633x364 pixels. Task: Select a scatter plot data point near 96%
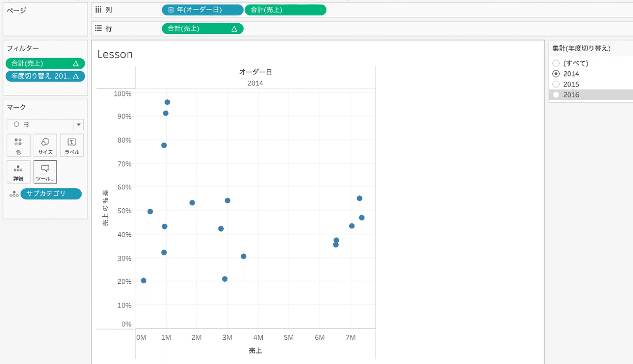click(167, 102)
